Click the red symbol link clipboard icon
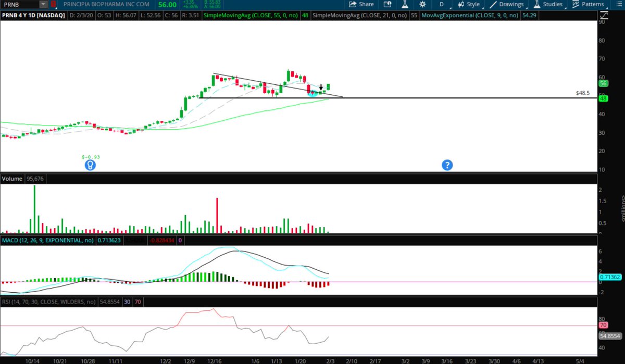Screen dimensions: 625x364 (x=54, y=4)
